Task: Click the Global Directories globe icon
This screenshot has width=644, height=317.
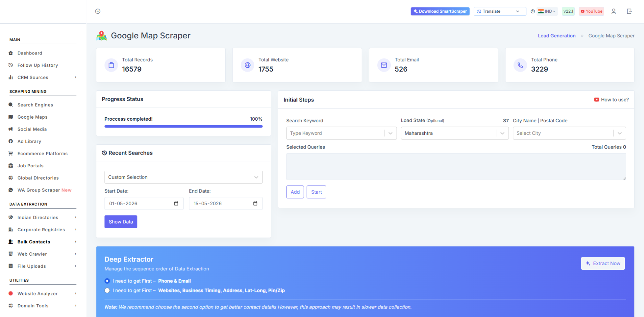Action: pyautogui.click(x=11, y=178)
